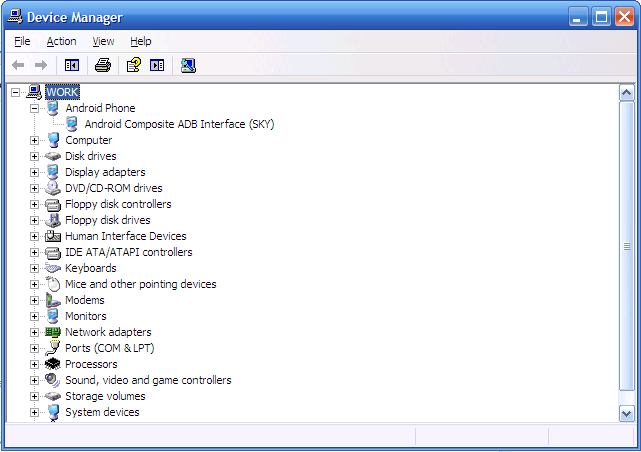Click the Network adapters card icon

53,332
